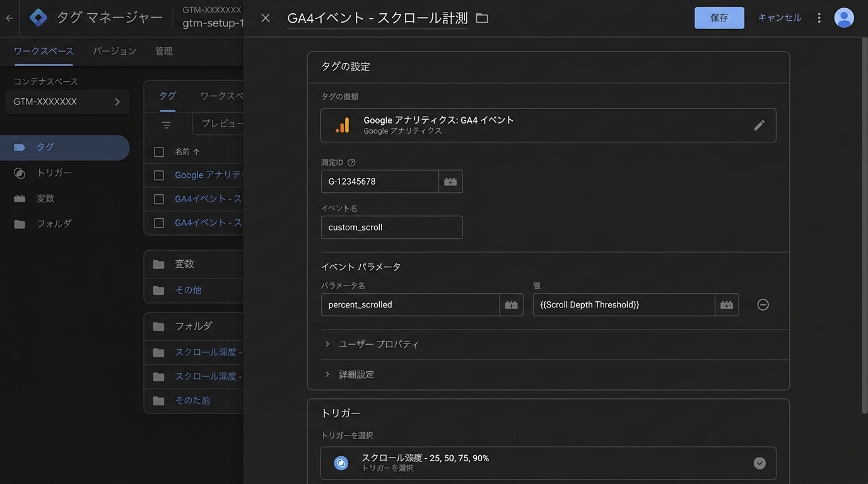
Task: Switch to the 管理 tab
Action: (x=164, y=51)
